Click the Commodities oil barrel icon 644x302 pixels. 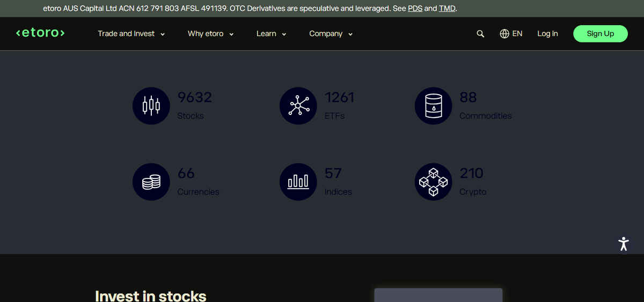[434, 105]
